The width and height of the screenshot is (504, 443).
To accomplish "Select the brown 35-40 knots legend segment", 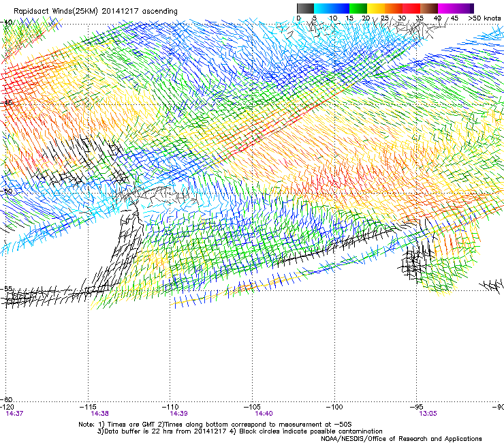I will [429, 8].
